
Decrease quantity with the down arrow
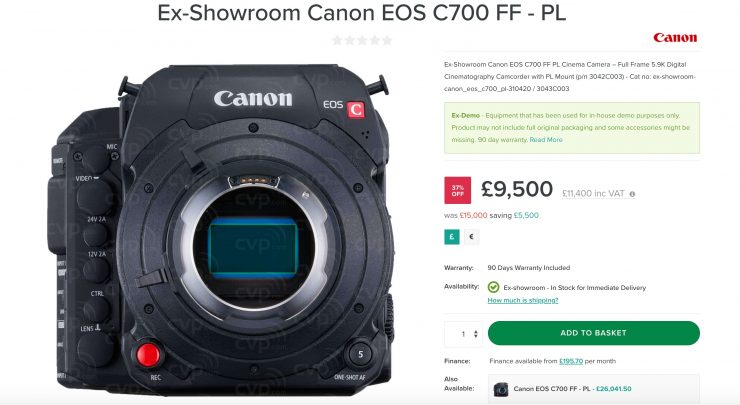tap(475, 337)
